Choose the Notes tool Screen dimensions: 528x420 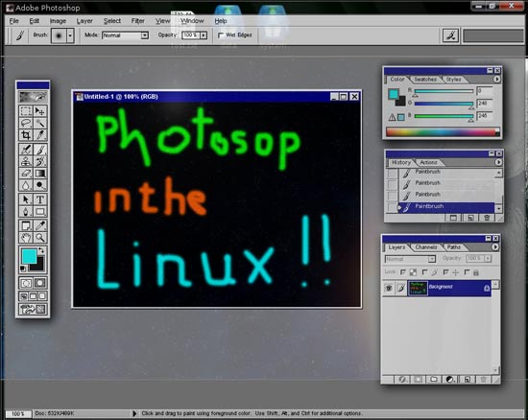click(26, 225)
